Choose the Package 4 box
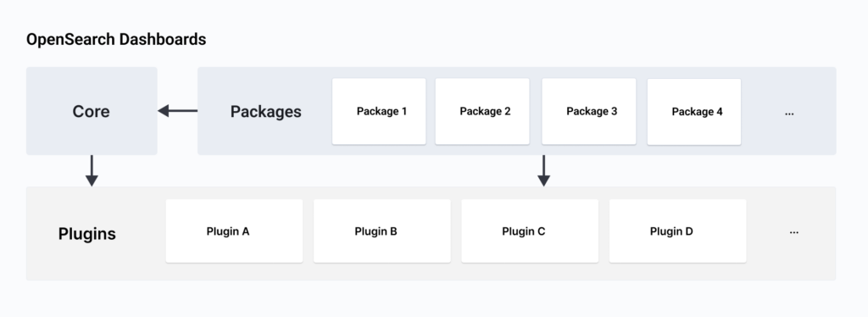868x317 pixels. [x=694, y=112]
